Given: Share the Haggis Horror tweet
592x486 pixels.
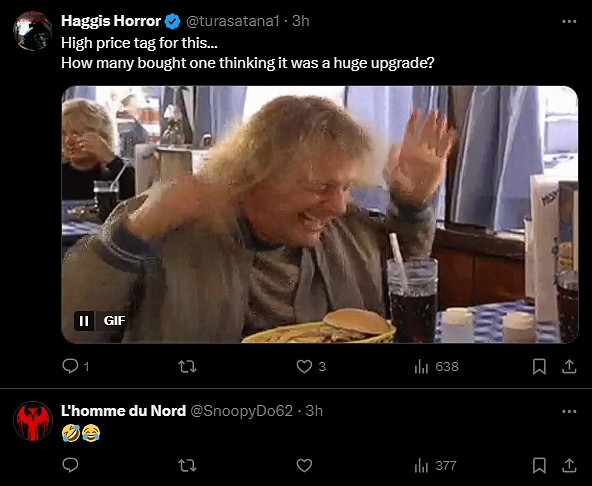Looking at the screenshot, I should point(569,366).
